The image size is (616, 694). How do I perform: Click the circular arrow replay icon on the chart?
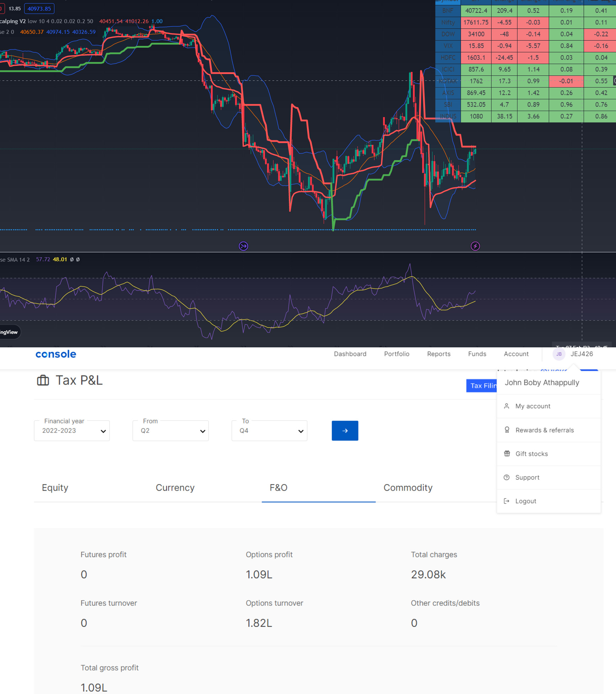coord(243,246)
